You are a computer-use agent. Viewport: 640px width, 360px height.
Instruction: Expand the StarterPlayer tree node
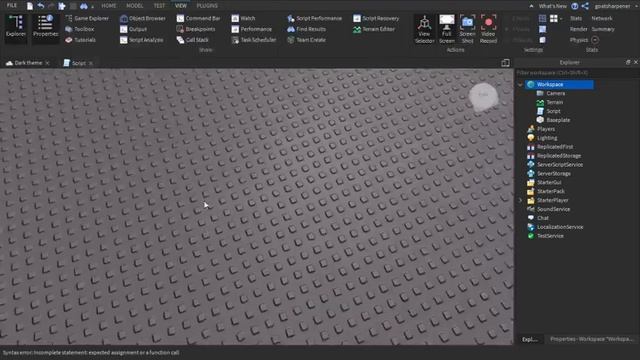tap(520, 200)
